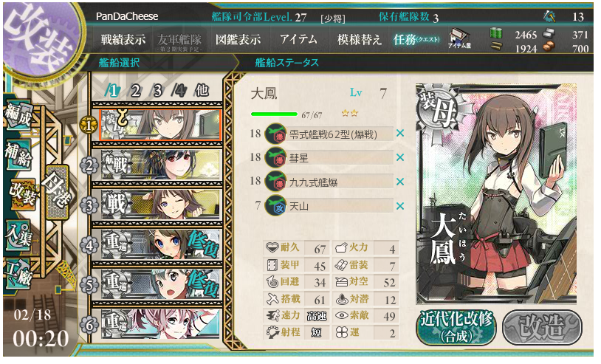Click the 改造 remodel button
Image resolution: width=601 pixels, height=364 pixels.
(542, 327)
